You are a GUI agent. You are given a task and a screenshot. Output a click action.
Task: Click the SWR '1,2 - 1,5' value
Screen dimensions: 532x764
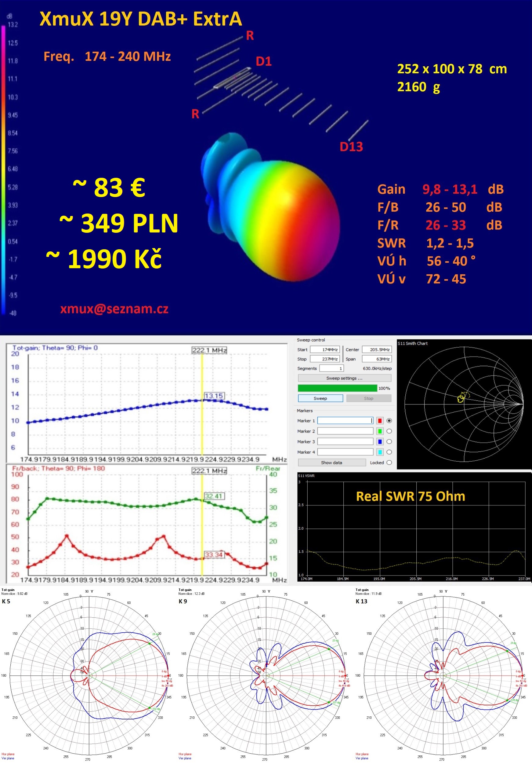(450, 243)
